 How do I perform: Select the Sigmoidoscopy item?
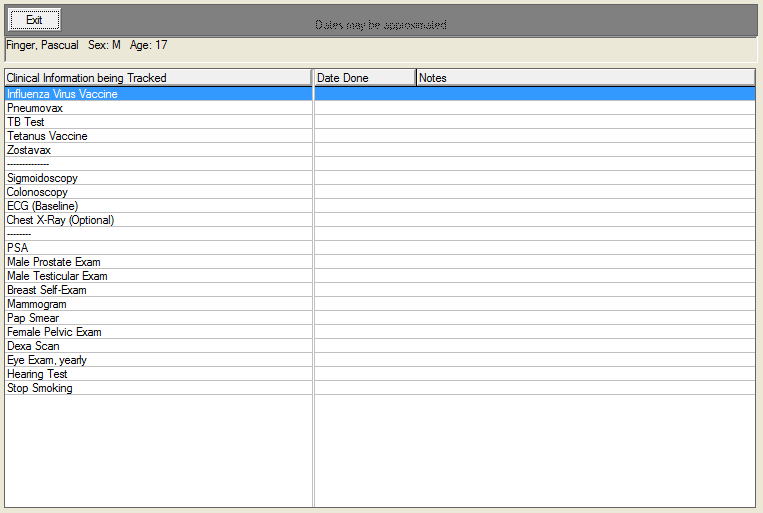pos(42,178)
